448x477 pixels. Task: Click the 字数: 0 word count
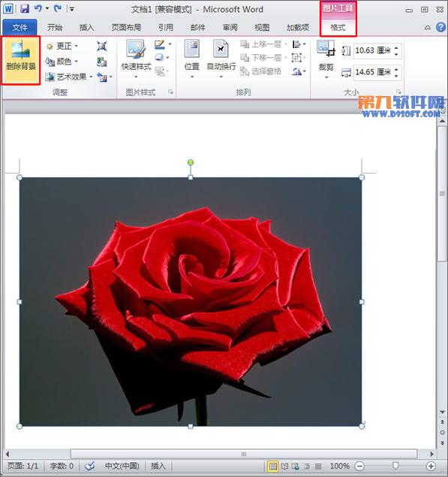pyautogui.click(x=62, y=466)
